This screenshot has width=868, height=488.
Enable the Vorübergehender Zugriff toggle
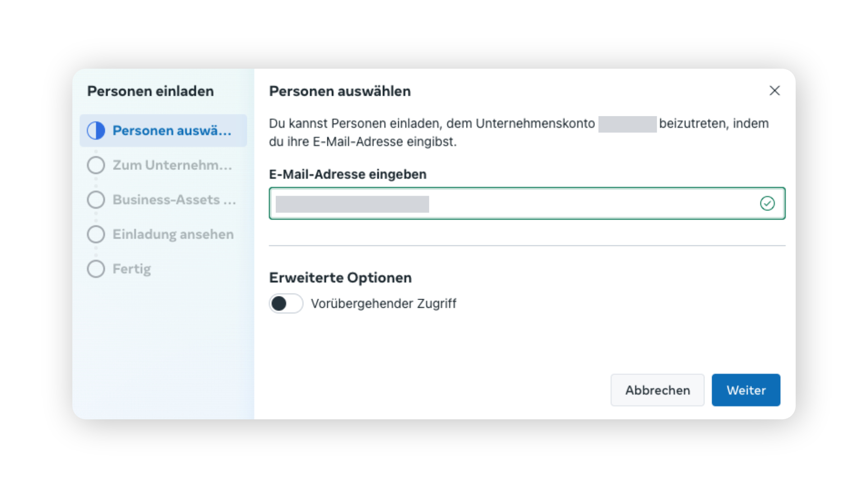point(286,304)
